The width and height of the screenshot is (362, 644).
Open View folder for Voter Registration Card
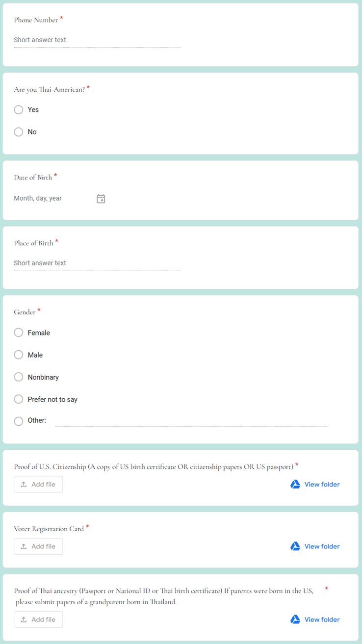(x=321, y=546)
